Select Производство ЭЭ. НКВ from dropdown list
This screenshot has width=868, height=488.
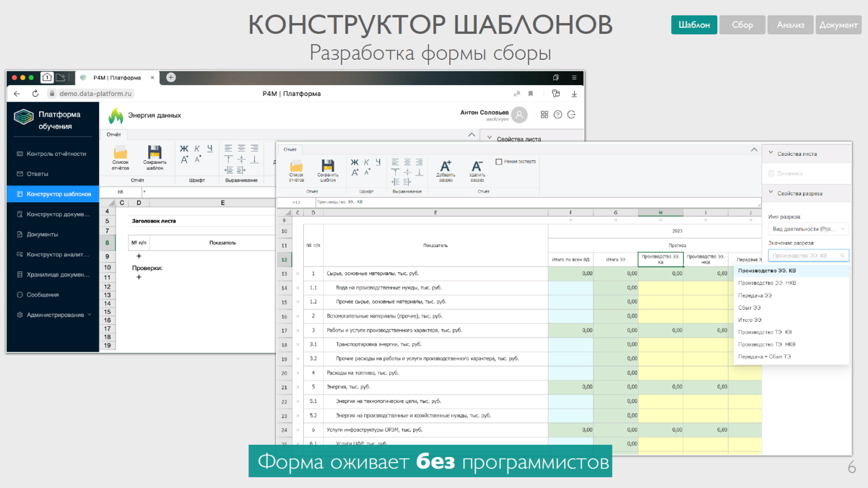point(791,283)
